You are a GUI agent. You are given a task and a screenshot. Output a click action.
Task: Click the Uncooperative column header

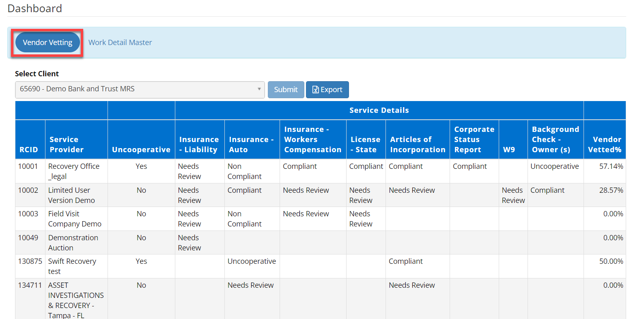[141, 139]
